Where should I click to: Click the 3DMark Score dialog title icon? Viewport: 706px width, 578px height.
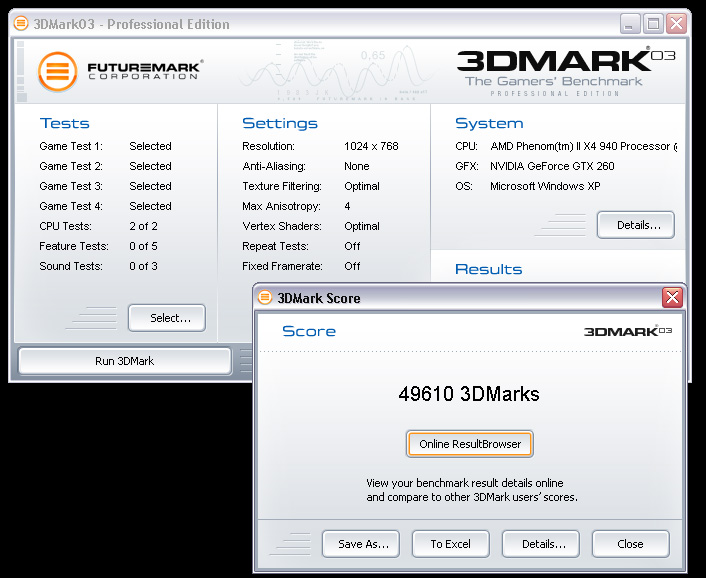click(265, 298)
